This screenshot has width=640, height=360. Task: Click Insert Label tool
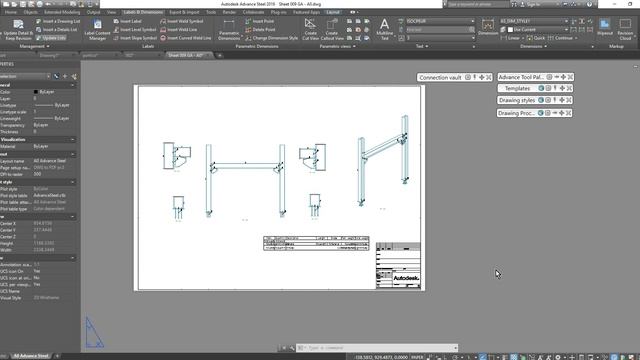pos(127,21)
